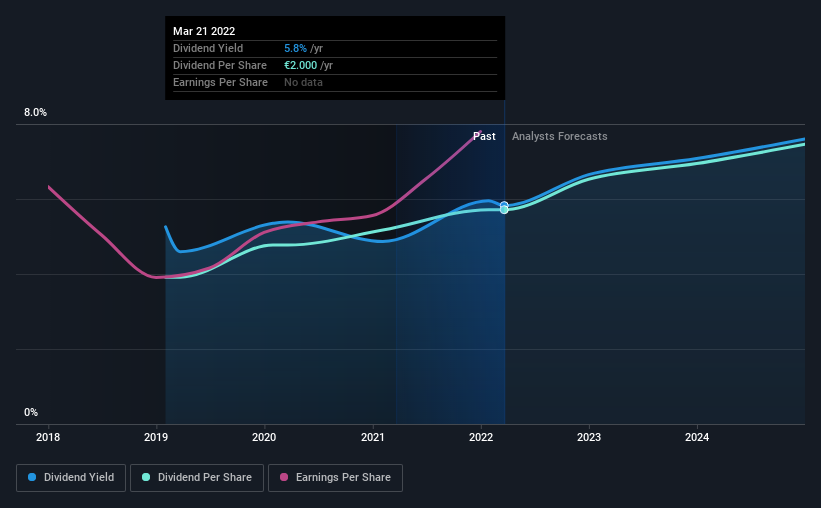Select the 2022 x-axis label
The image size is (821, 508).
coord(481,437)
